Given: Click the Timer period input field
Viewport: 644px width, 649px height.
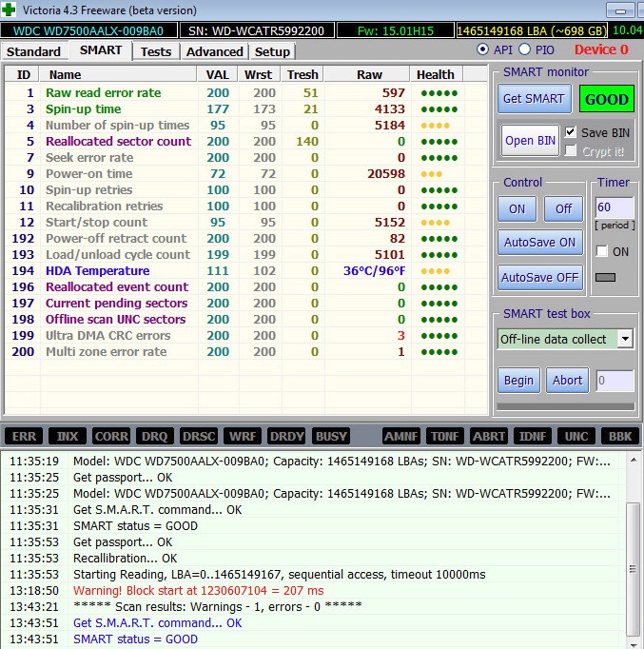Looking at the screenshot, I should (614, 206).
